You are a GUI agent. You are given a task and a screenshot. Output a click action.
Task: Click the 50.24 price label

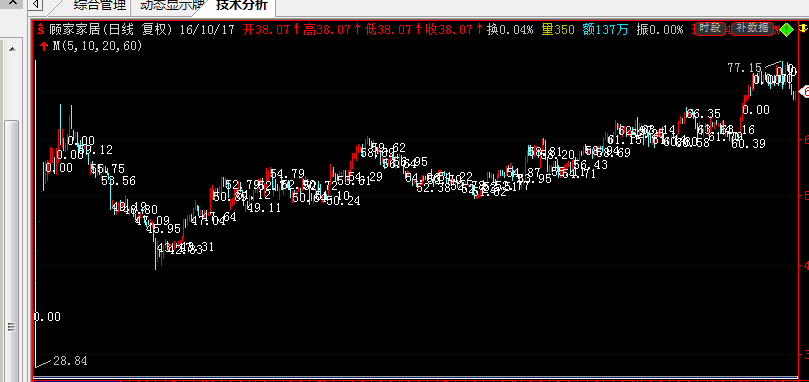click(x=343, y=201)
